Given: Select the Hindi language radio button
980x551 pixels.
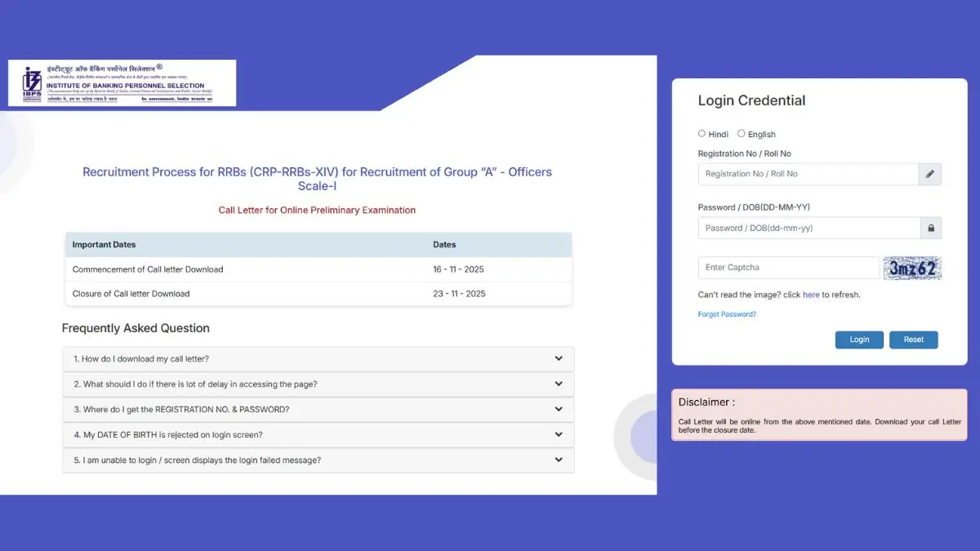Looking at the screenshot, I should point(702,133).
